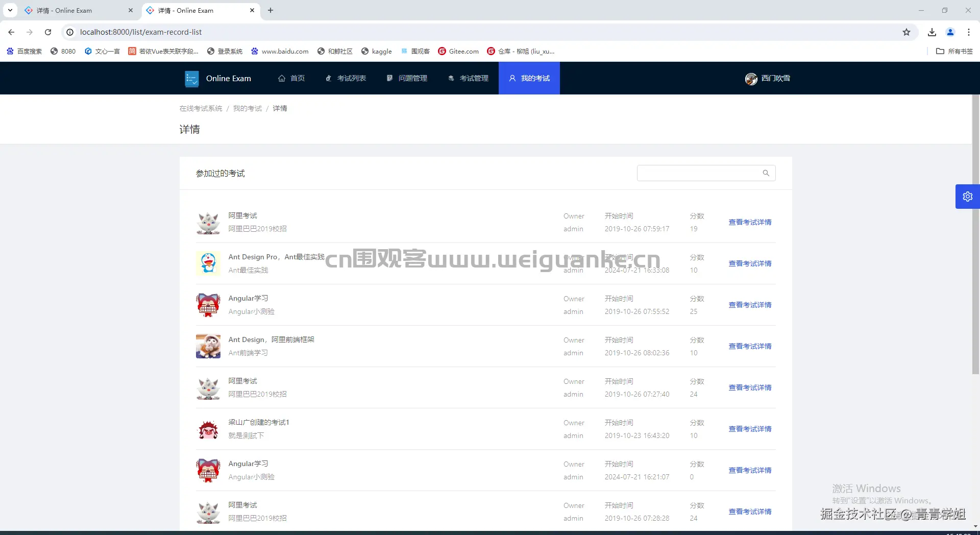Go back in browser
Viewport: 980px width, 535px height.
click(x=11, y=32)
